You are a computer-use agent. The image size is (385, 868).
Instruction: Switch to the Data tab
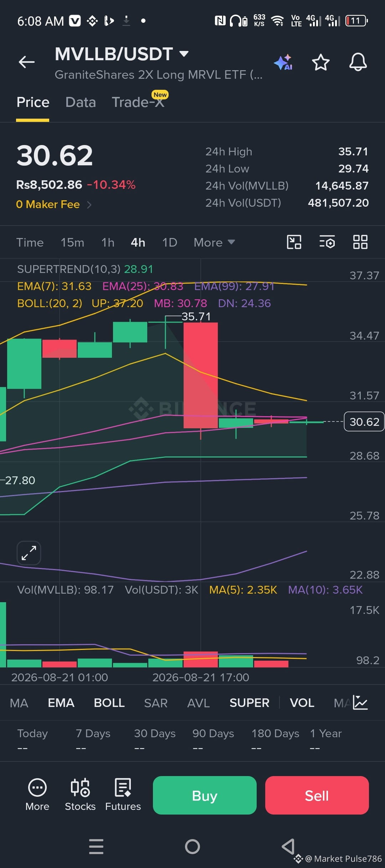[x=81, y=102]
